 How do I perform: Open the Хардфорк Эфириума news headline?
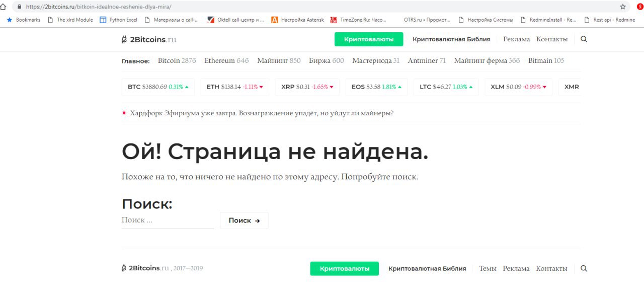pos(262,113)
